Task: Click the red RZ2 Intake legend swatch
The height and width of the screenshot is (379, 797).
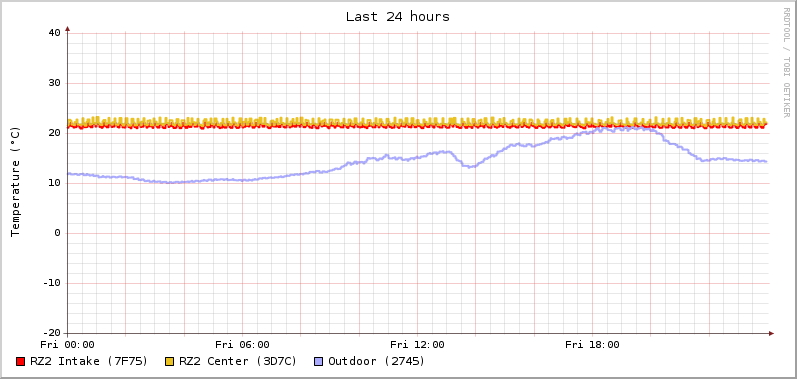Action: 20,362
